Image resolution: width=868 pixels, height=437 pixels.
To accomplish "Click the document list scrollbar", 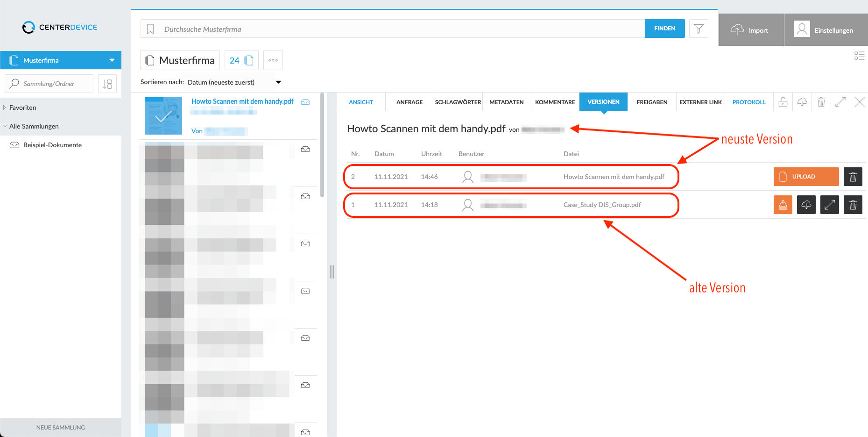I will (322, 145).
